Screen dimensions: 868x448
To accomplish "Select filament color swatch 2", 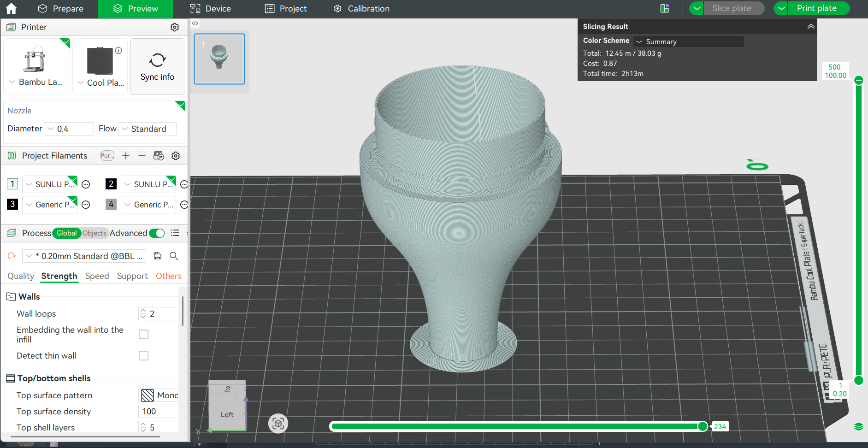I will (x=111, y=184).
